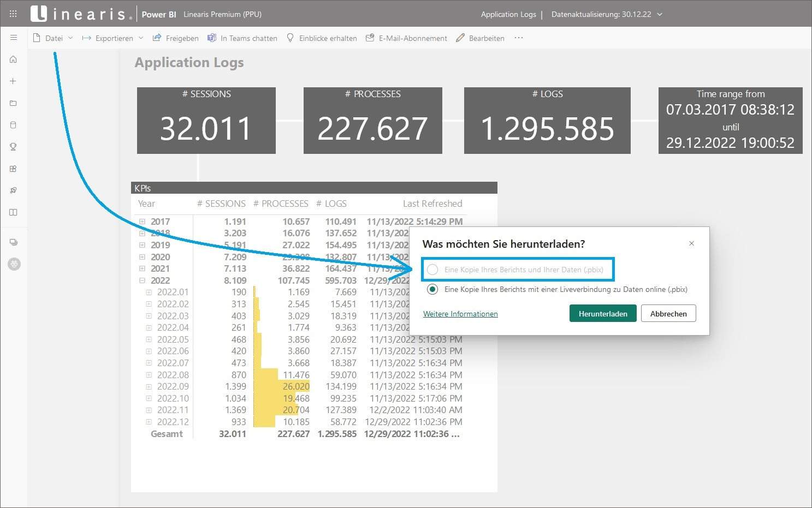The width and height of the screenshot is (812, 508).
Task: Open the Datenaktualisierung dropdown
Action: (x=659, y=15)
